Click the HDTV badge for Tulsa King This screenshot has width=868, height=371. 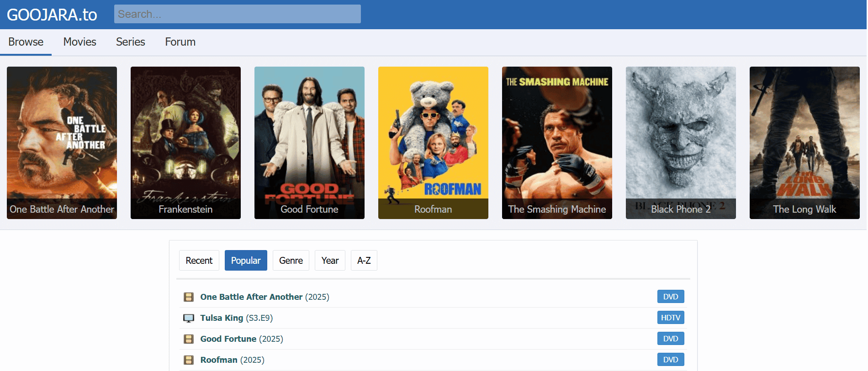[x=670, y=318]
